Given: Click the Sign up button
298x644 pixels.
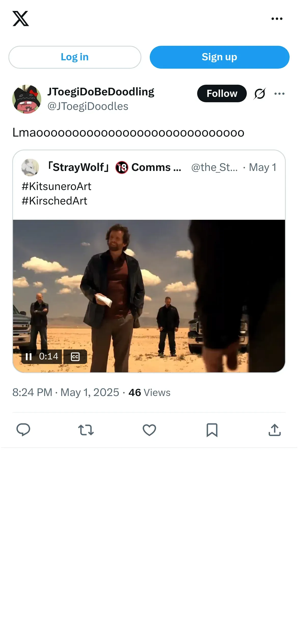Looking at the screenshot, I should (x=219, y=57).
